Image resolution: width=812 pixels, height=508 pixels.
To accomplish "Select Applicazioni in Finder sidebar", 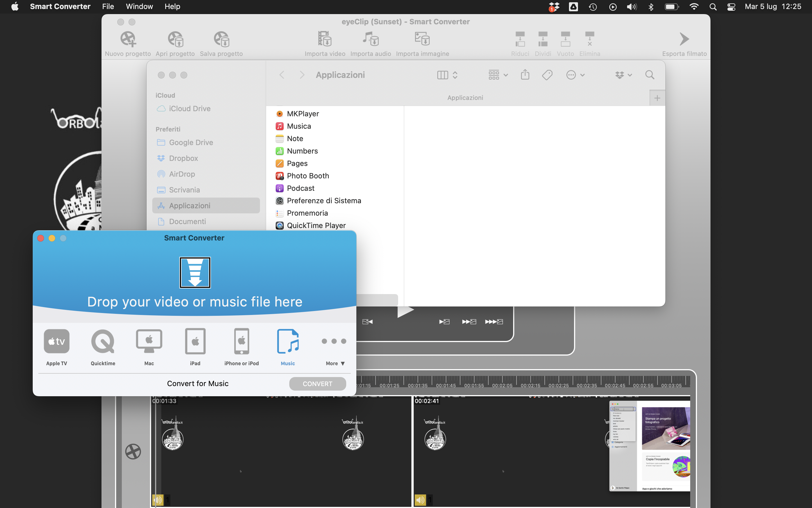I will click(206, 206).
